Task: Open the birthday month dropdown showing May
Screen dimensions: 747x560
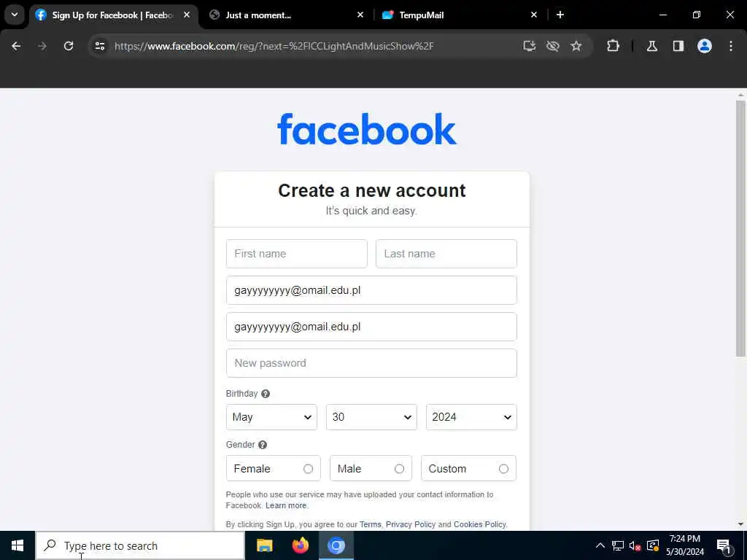Action: point(271,417)
